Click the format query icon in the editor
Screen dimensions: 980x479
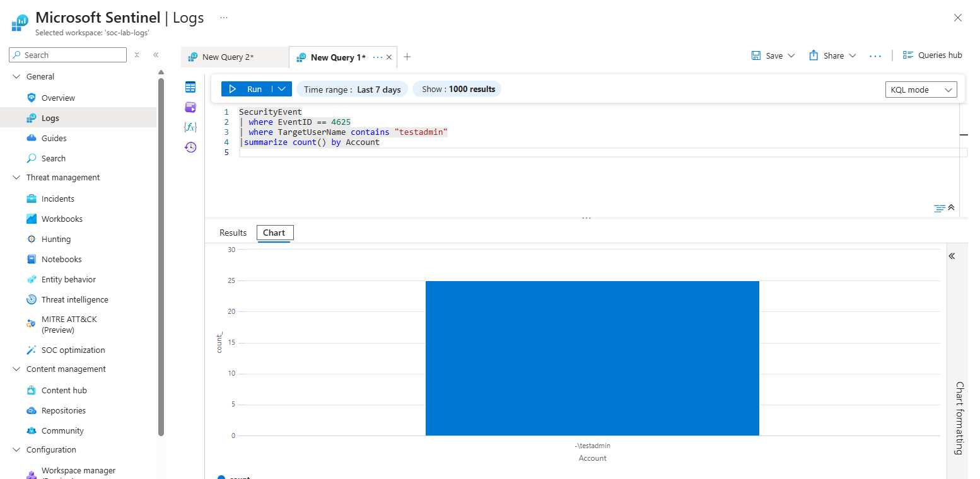[x=940, y=208]
